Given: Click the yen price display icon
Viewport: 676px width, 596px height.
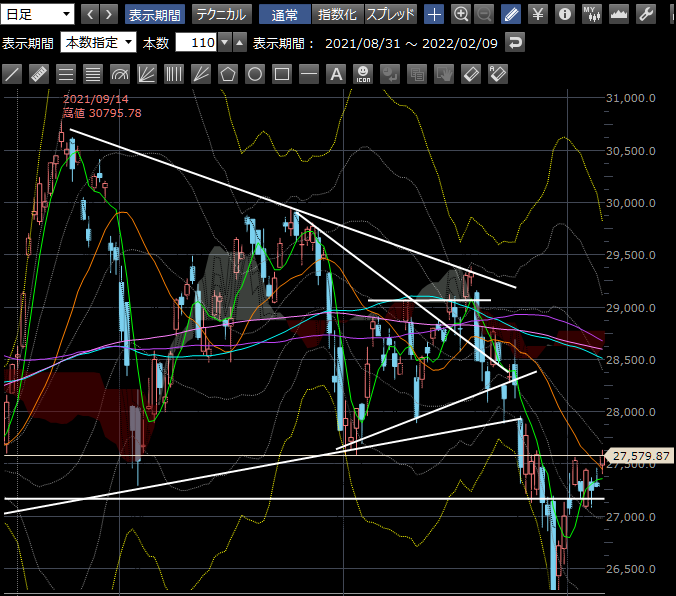Looking at the screenshot, I should [x=538, y=14].
